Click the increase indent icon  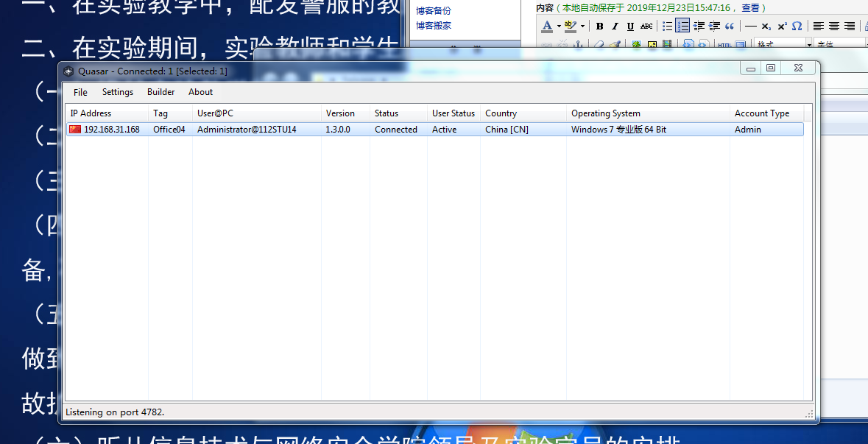[714, 26]
